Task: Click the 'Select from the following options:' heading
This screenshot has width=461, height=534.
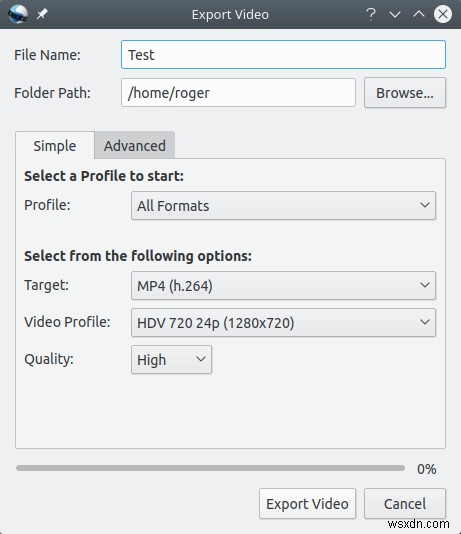Action: click(x=138, y=256)
